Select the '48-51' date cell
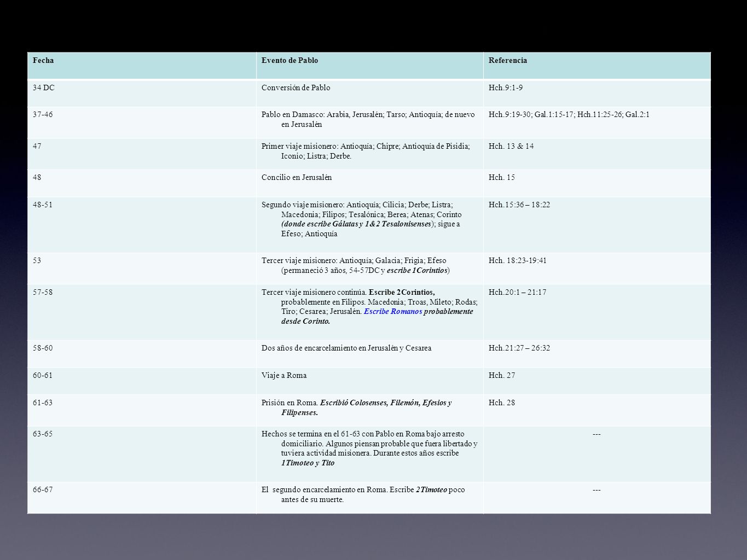Screen dimensions: 747x560 coord(142,225)
